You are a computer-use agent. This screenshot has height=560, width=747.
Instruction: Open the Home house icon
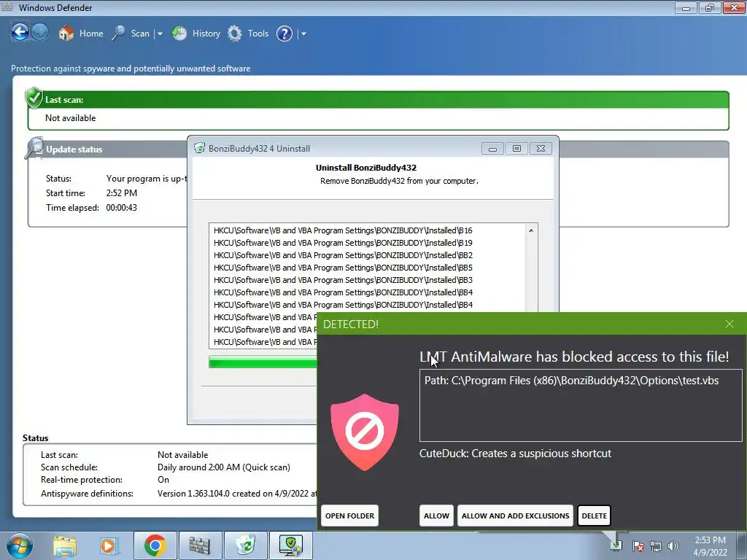[x=66, y=34]
